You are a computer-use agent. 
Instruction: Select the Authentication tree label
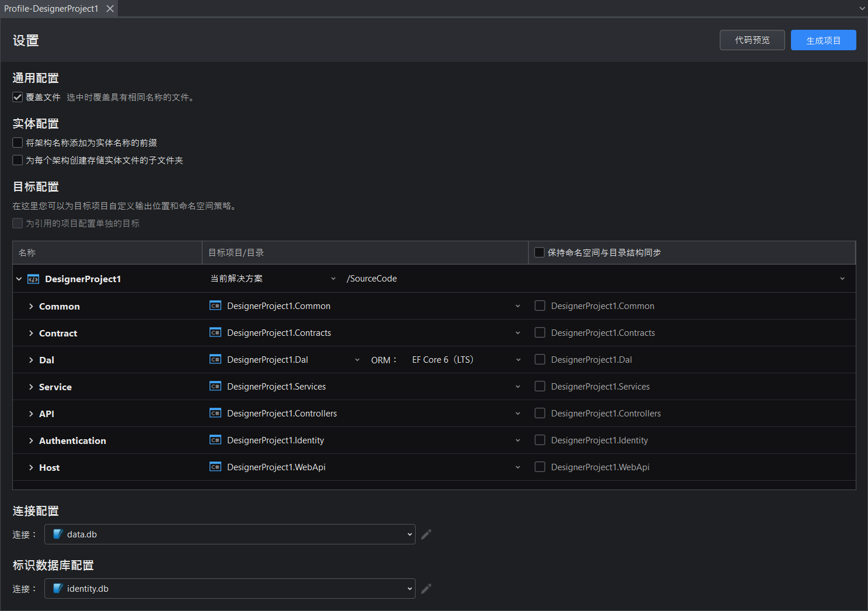[x=72, y=440]
